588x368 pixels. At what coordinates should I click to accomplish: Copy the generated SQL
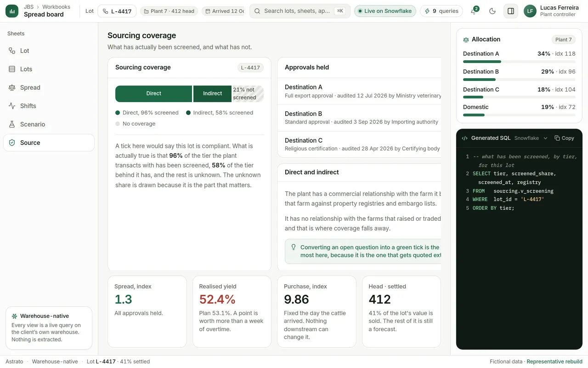[x=564, y=138]
